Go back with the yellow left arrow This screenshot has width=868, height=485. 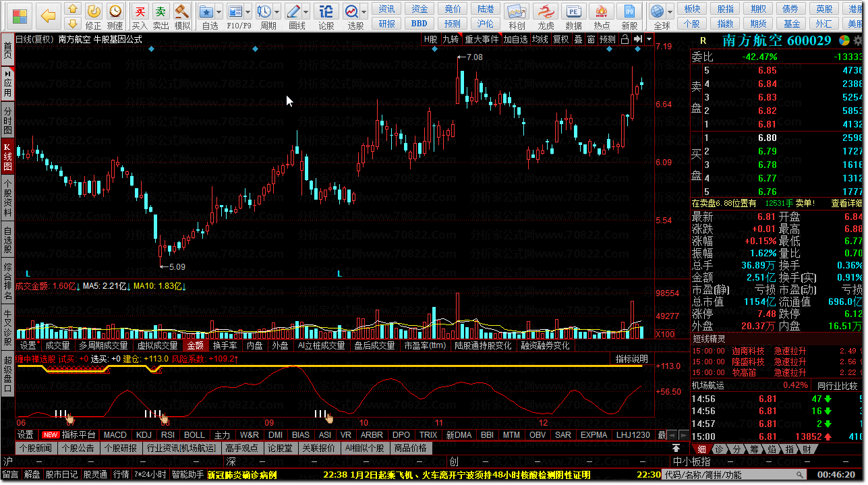coord(47,16)
